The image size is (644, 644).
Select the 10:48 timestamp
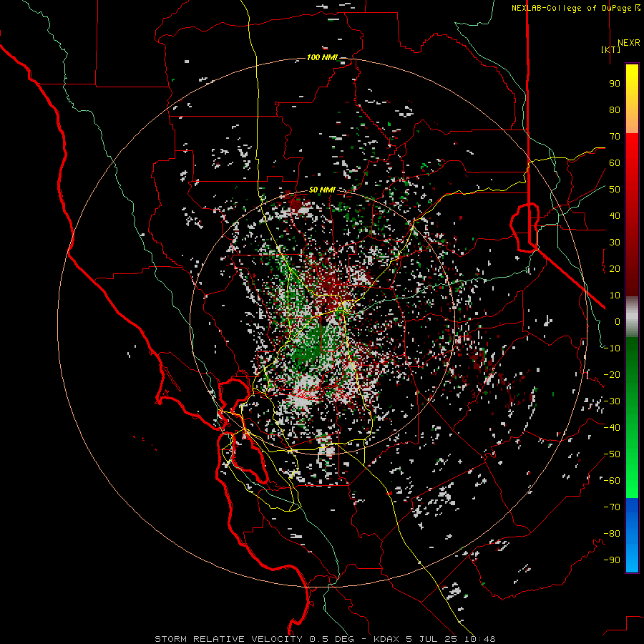(480, 639)
